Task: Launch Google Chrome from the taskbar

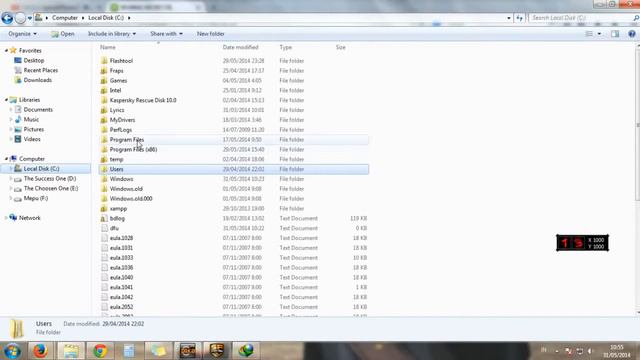Action: (x=100, y=351)
